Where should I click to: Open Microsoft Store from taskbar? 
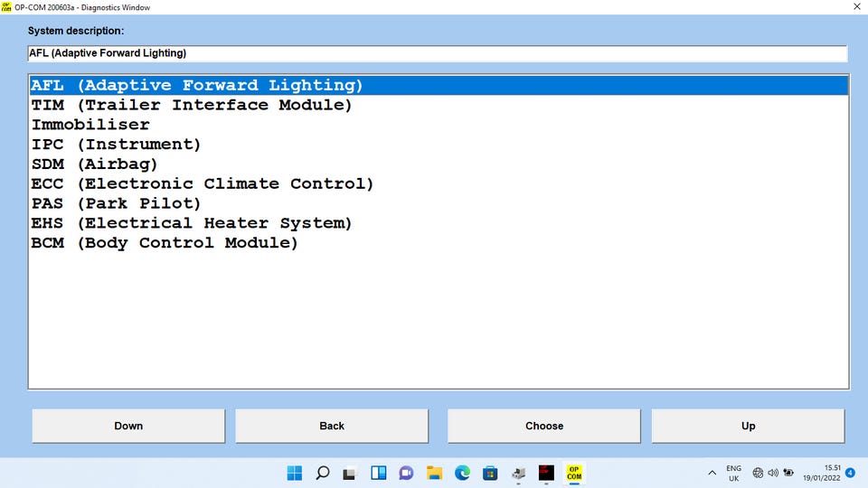coord(490,473)
